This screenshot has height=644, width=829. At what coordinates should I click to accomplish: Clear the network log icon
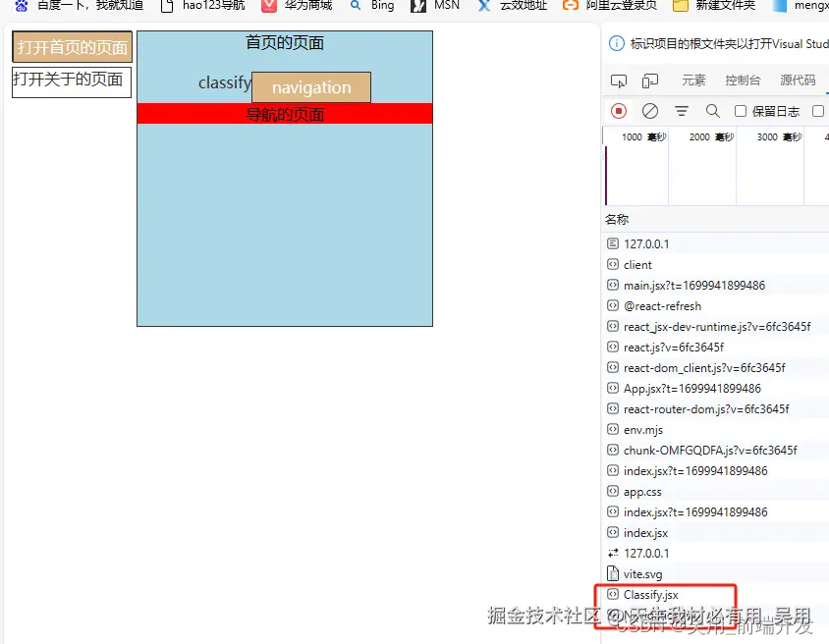click(650, 111)
